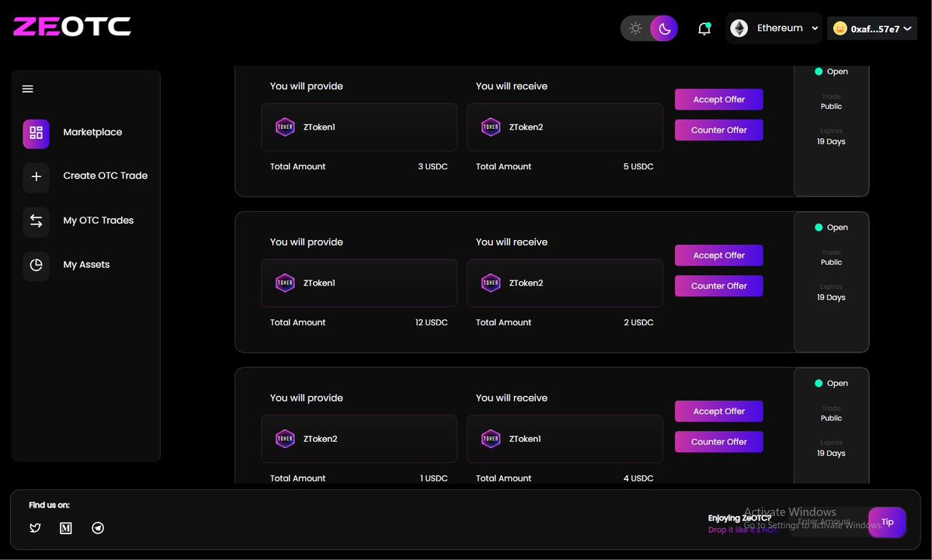
Task: Select Marketplace in the sidebar
Action: point(92,132)
